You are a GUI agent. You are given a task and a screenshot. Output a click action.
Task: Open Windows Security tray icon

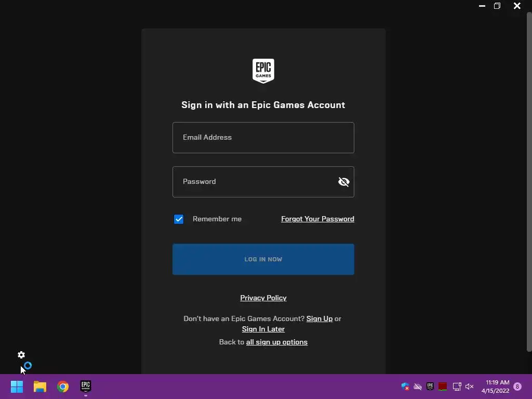tap(405, 387)
